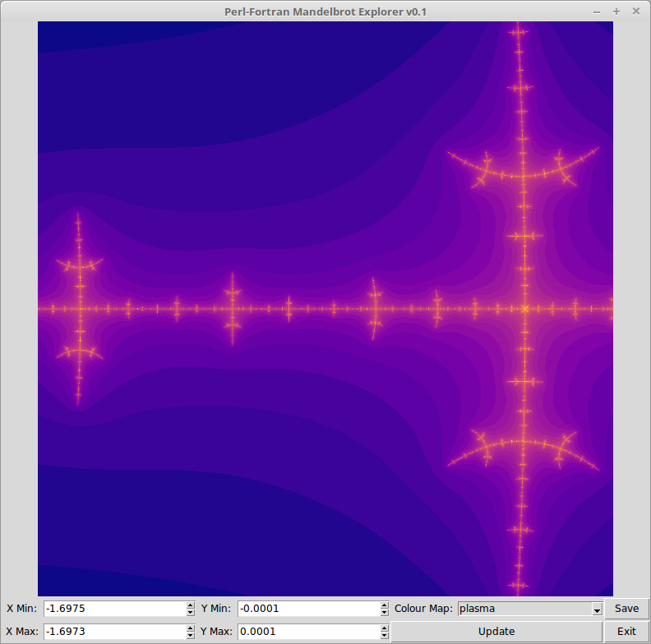This screenshot has height=644, width=651.
Task: Click the Y Max decrement arrow
Action: (384, 635)
